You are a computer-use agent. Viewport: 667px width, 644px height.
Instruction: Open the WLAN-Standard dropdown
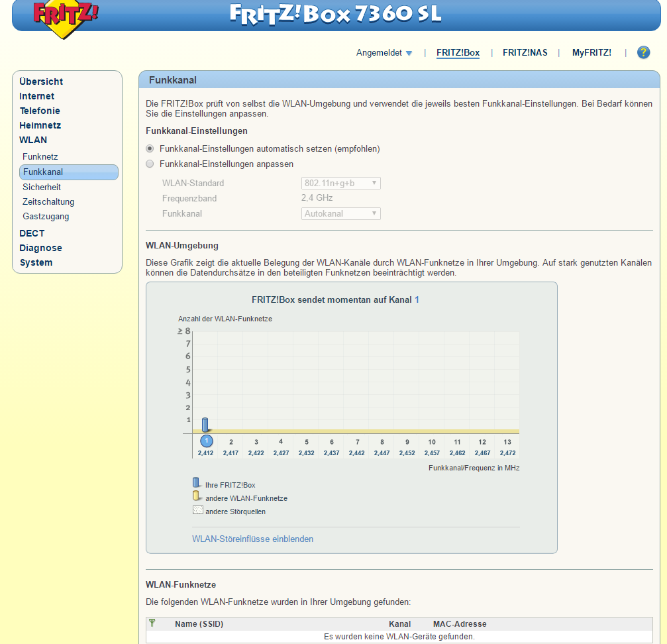point(340,183)
